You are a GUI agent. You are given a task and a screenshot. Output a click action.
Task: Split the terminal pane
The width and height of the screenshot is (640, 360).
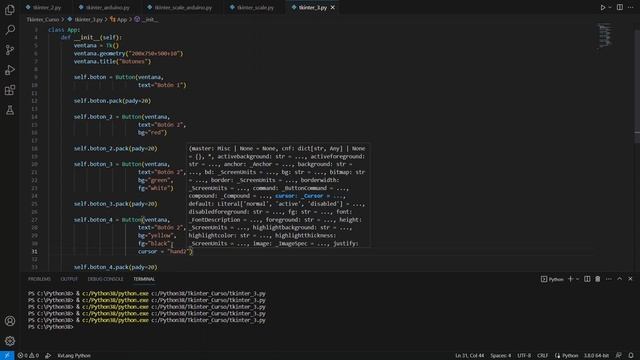[587, 279]
